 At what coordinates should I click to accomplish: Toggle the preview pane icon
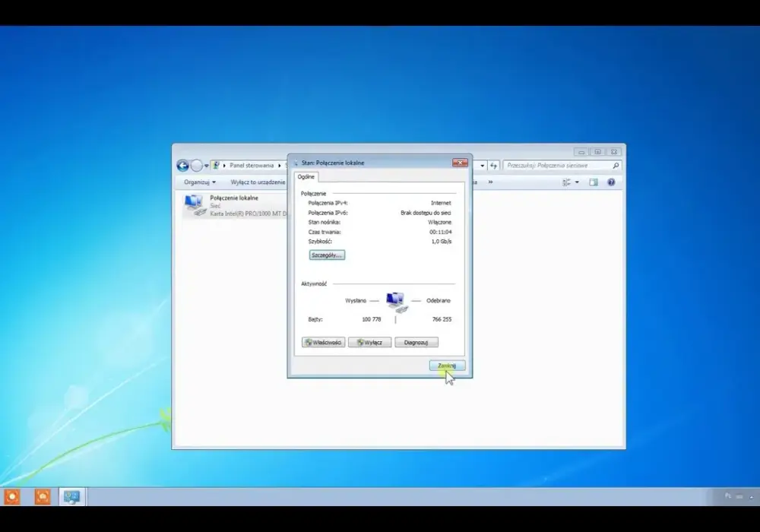594,182
